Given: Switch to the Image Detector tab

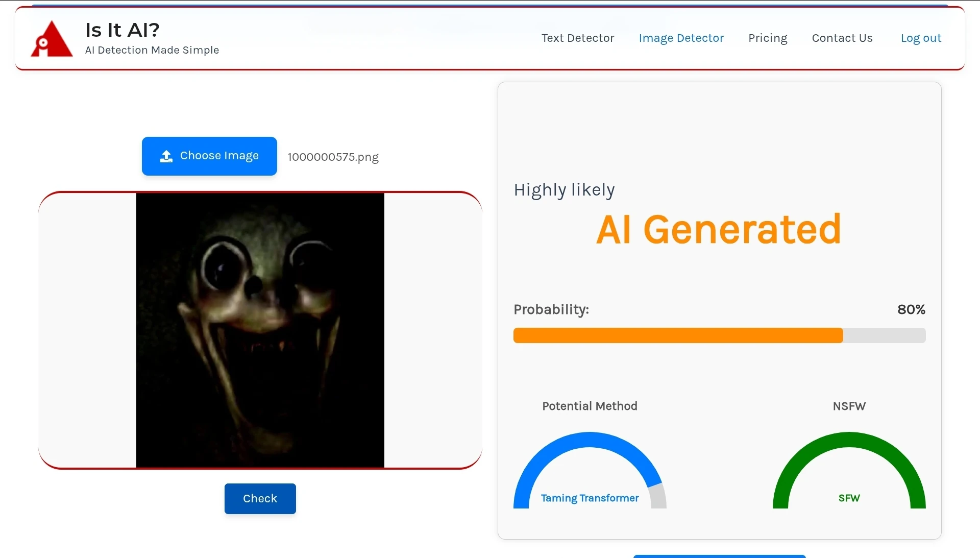Looking at the screenshot, I should click(x=681, y=38).
